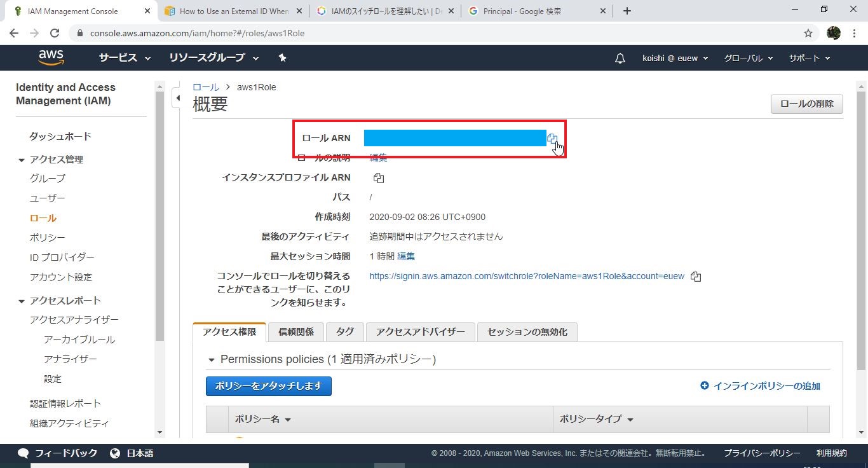
Task: Copy the instance profile ARN
Action: tap(379, 178)
